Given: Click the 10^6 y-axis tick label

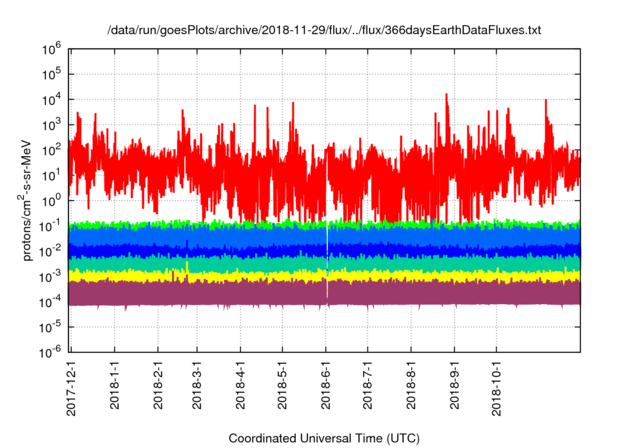Looking at the screenshot, I should coord(51,49).
